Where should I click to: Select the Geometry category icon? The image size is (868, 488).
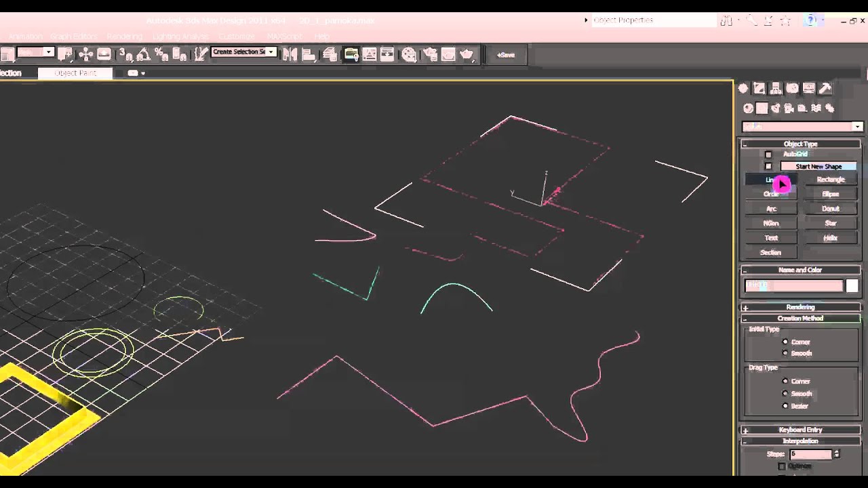click(x=748, y=108)
